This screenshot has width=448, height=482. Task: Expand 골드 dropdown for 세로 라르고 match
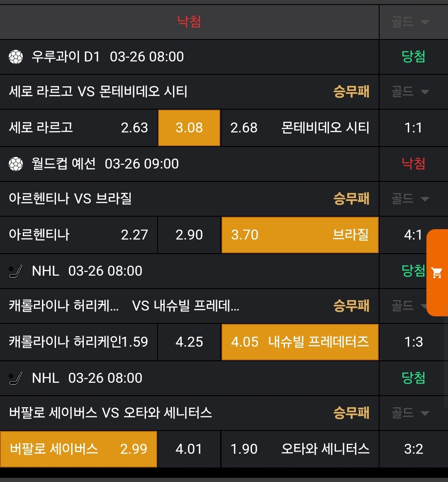pos(410,92)
